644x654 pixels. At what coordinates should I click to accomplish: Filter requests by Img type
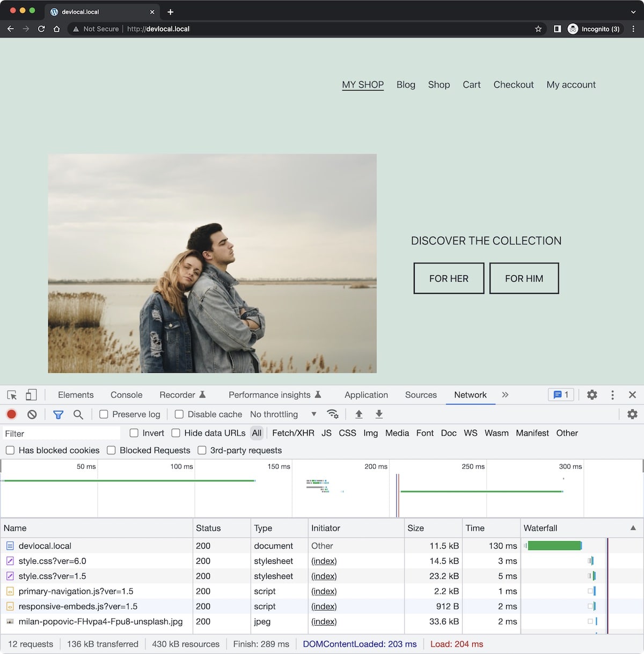370,433
